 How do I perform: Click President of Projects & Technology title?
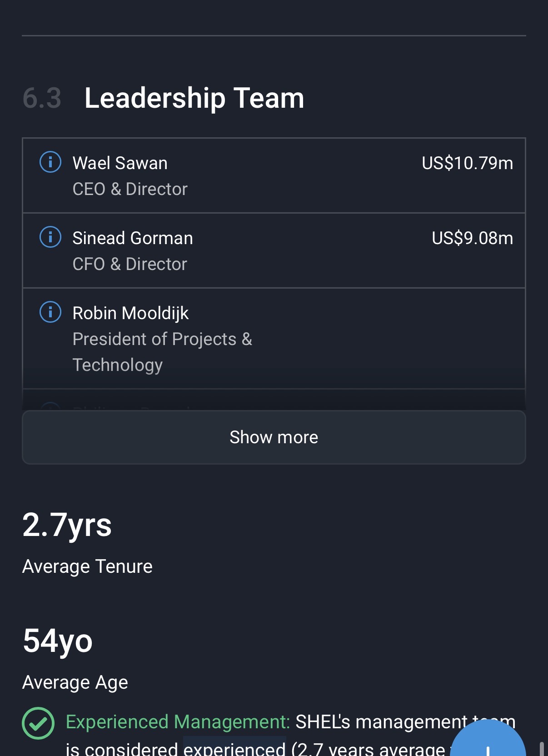point(162,352)
